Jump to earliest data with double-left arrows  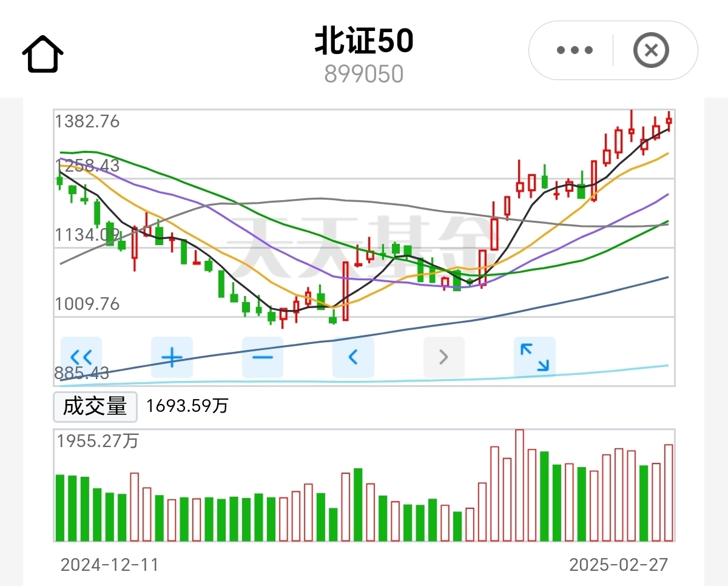(x=81, y=357)
